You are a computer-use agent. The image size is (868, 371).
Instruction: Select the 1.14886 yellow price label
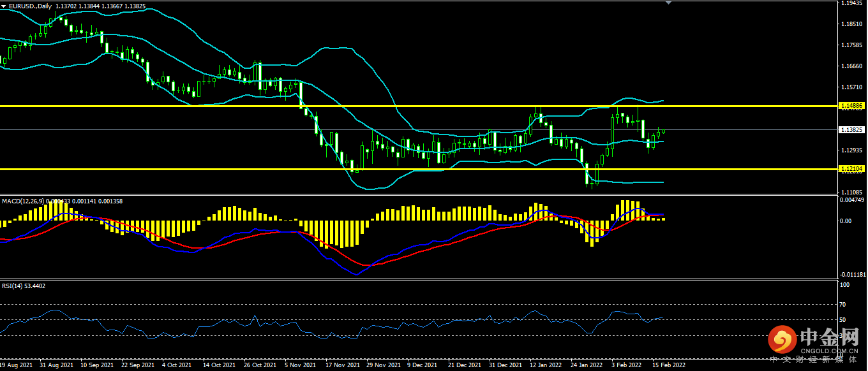coord(852,105)
